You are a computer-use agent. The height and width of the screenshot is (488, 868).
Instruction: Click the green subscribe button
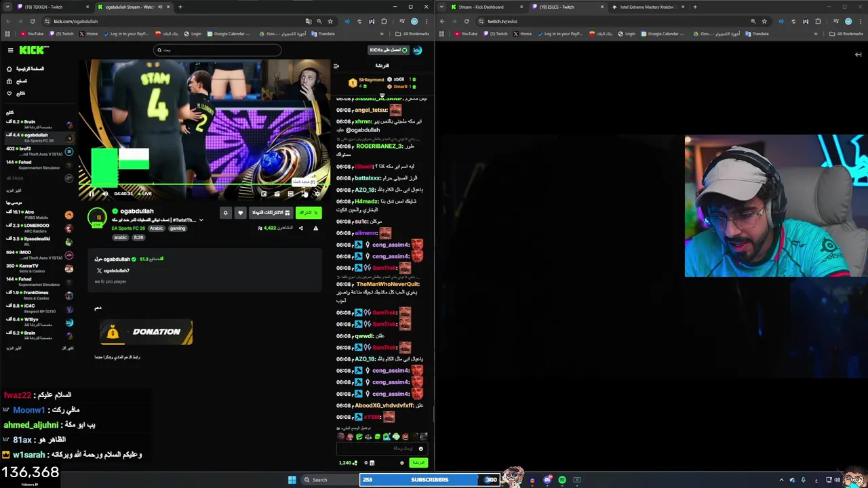[309, 213]
